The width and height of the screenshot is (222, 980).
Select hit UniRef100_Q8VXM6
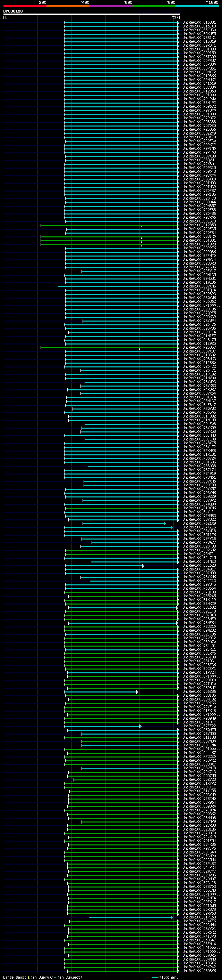pyautogui.click(x=199, y=286)
